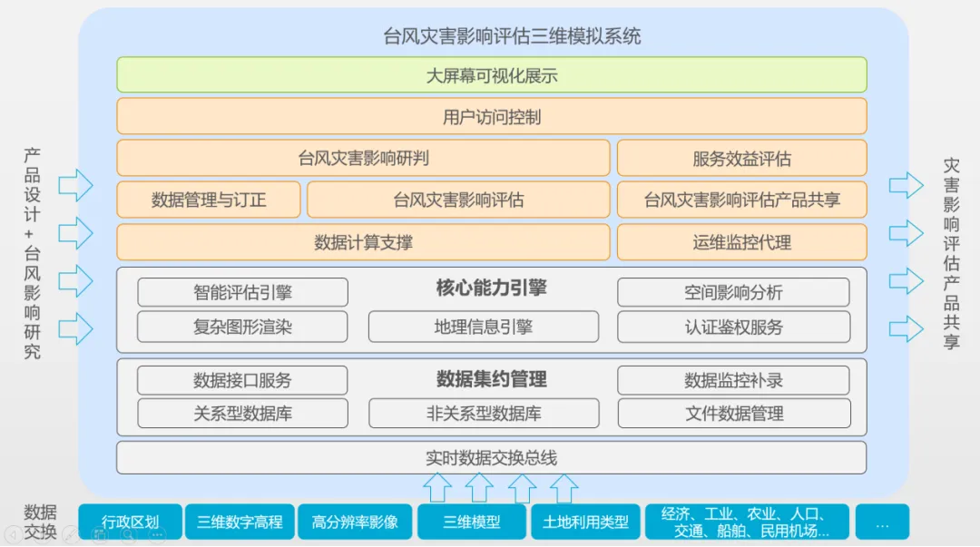This screenshot has height=547, width=980.
Task: Click the 实时数据交换总线 bar
Action: pos(491,457)
